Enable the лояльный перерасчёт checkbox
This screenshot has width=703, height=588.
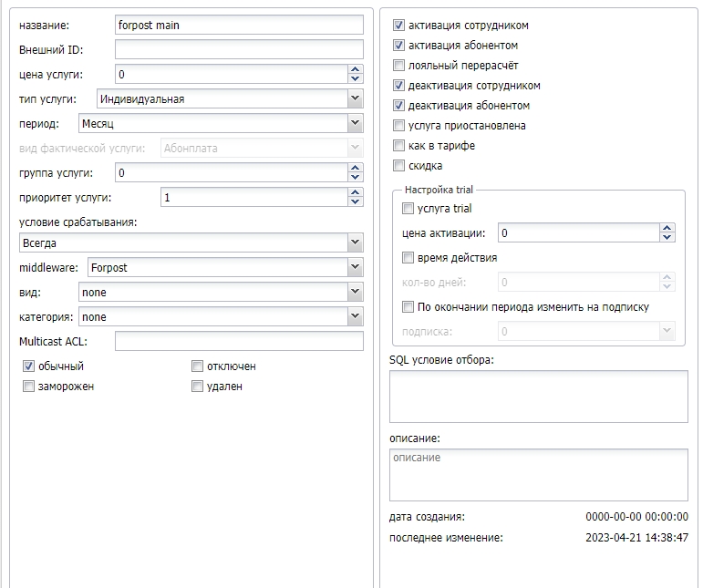tap(398, 66)
